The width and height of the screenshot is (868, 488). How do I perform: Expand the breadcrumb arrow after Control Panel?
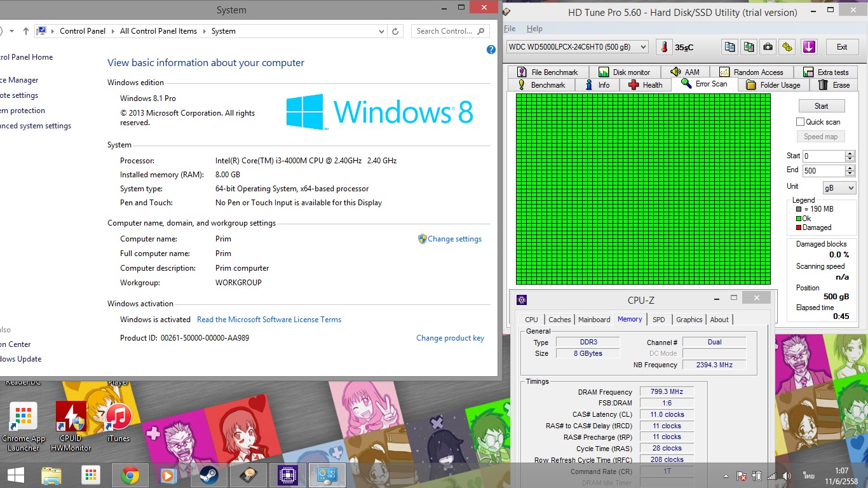pos(114,31)
